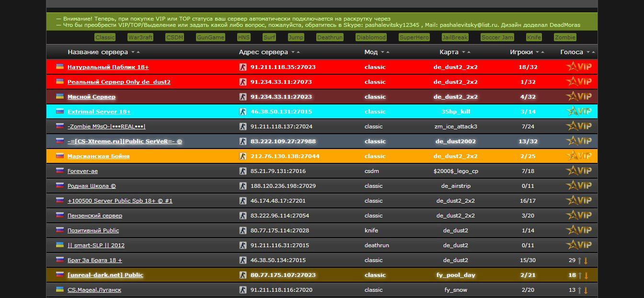The image size is (644, 298).
Task: Click the VIP star badge for Мясной Сервер
Action: point(578,96)
